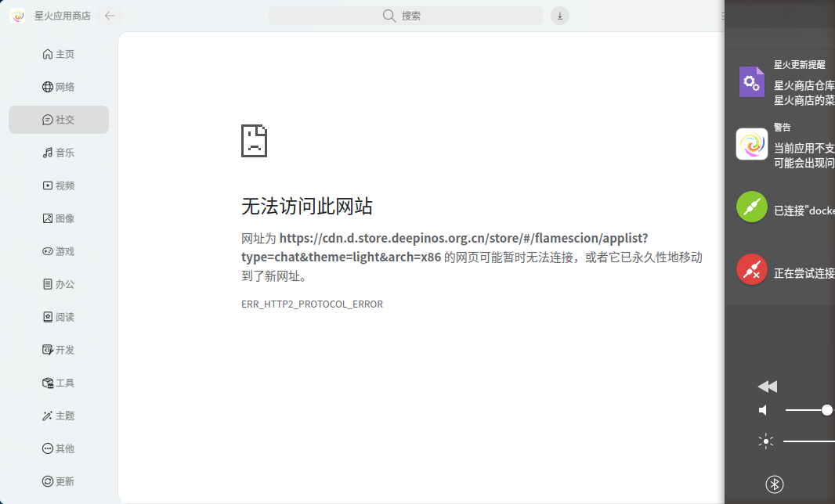
Task: Click the purple gear notification icon
Action: pyautogui.click(x=751, y=82)
